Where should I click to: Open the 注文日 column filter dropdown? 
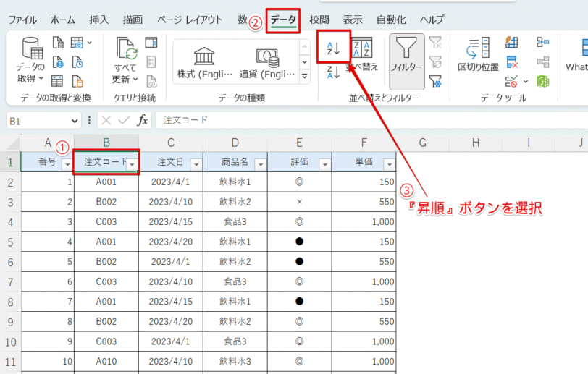click(196, 164)
